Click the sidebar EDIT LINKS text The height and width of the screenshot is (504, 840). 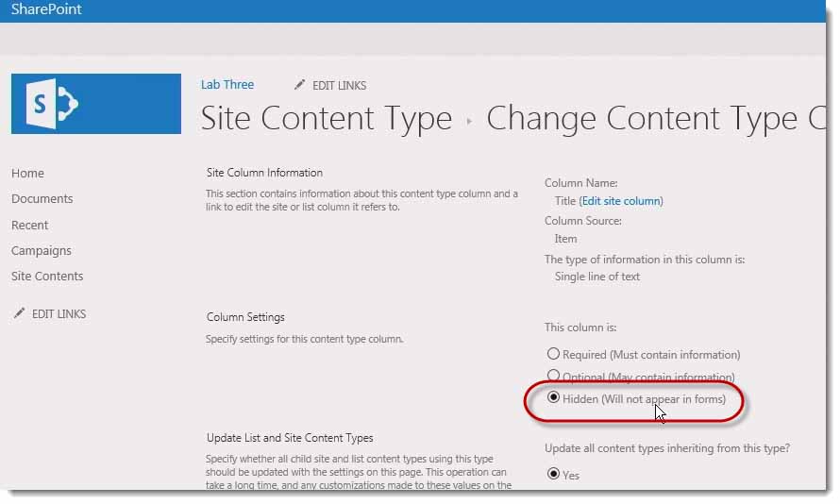click(59, 314)
